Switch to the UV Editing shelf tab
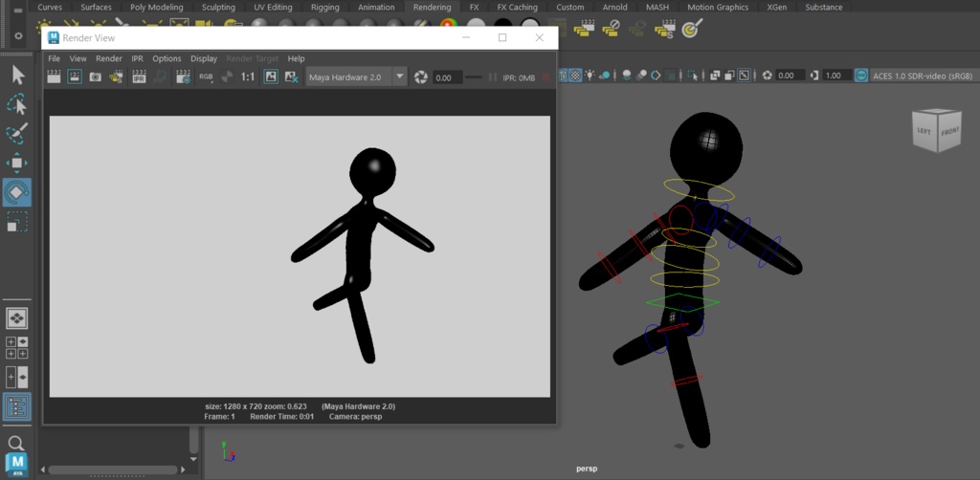This screenshot has height=480, width=980. tap(273, 7)
